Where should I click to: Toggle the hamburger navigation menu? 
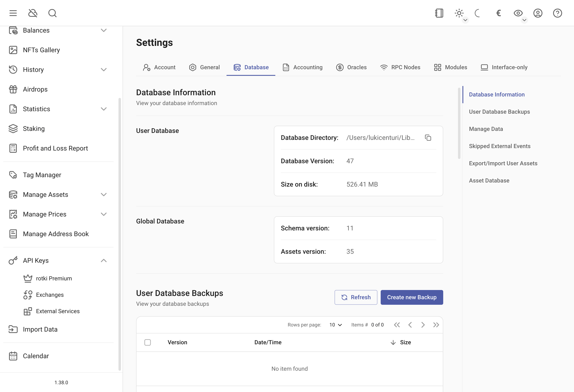pyautogui.click(x=13, y=13)
